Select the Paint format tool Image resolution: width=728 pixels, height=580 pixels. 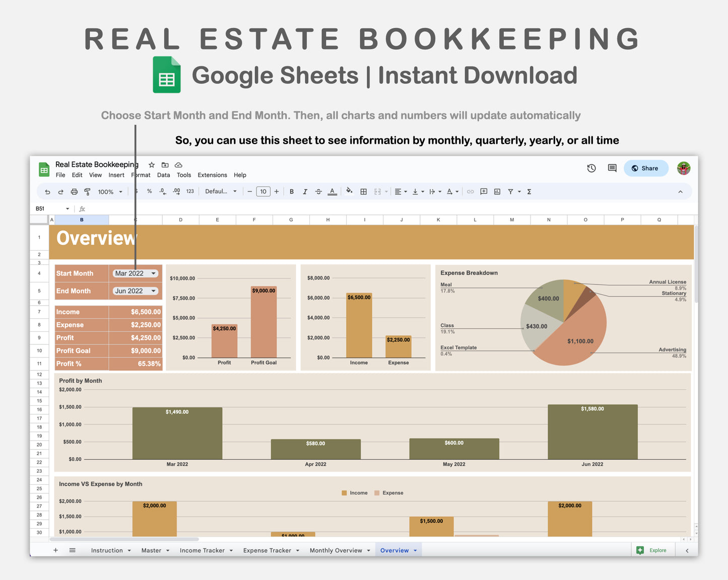[87, 191]
